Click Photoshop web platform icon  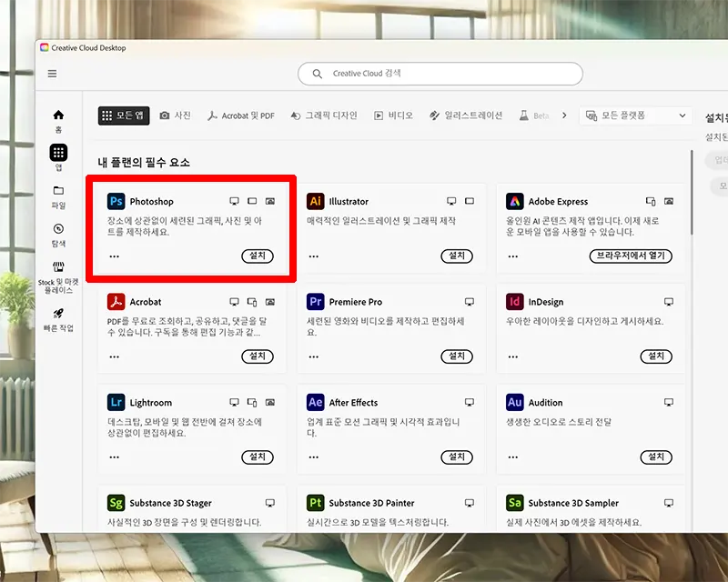point(270,201)
